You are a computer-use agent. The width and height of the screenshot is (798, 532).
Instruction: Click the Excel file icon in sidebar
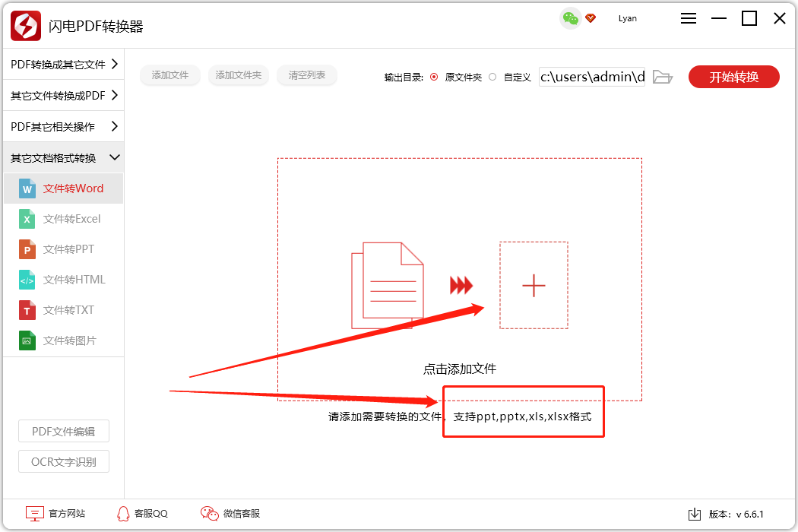coord(27,219)
